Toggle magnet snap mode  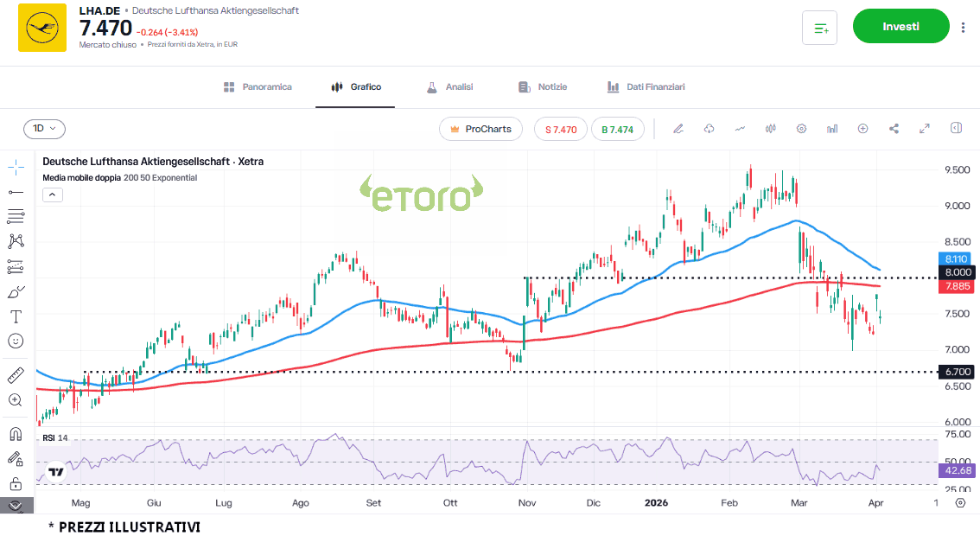pyautogui.click(x=16, y=434)
